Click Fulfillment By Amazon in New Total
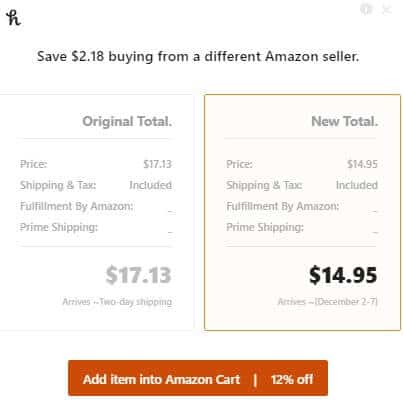Screen dimensions: 403x406 click(282, 206)
